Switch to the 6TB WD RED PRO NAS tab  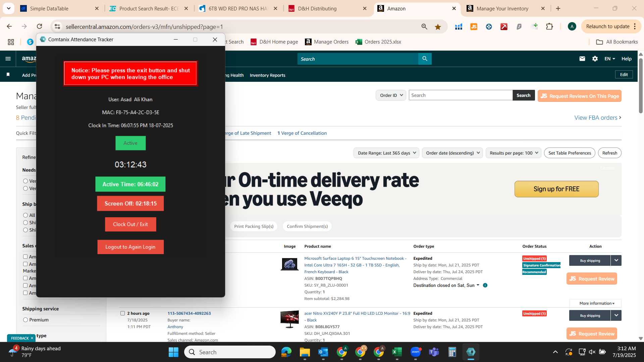click(238, 8)
